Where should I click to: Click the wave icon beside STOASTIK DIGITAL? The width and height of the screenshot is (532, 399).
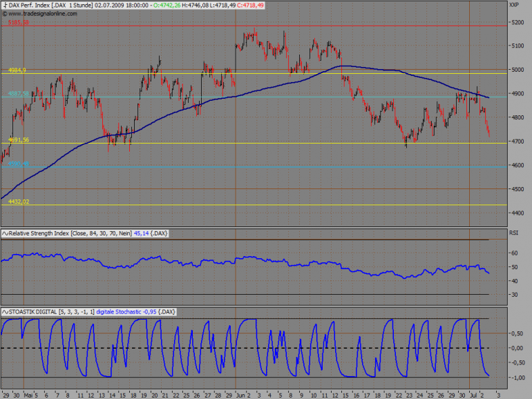tap(5, 311)
